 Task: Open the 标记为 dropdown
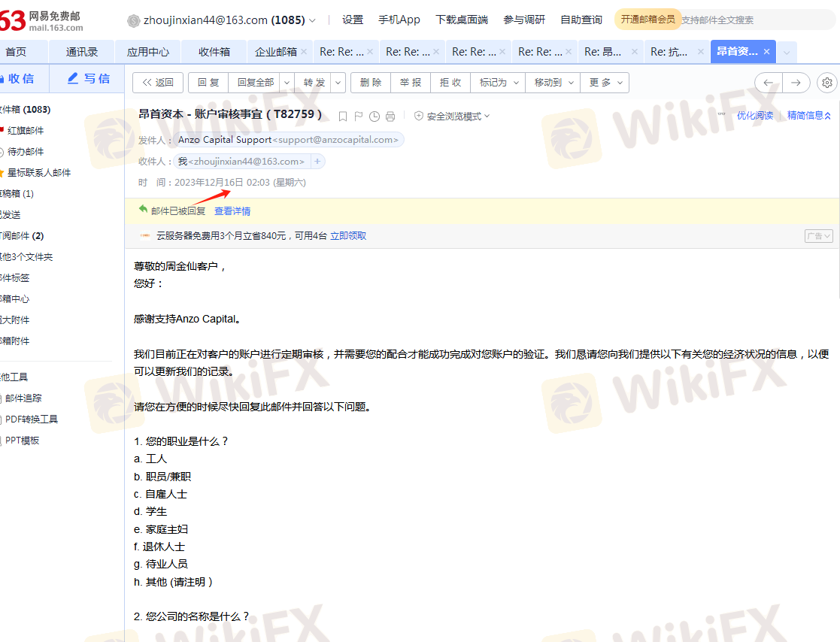[x=499, y=83]
